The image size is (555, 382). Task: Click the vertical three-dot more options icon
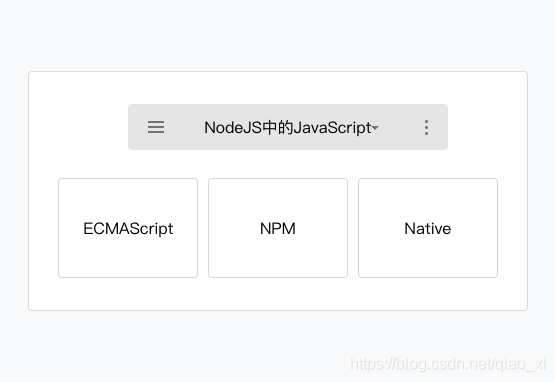[x=427, y=127]
